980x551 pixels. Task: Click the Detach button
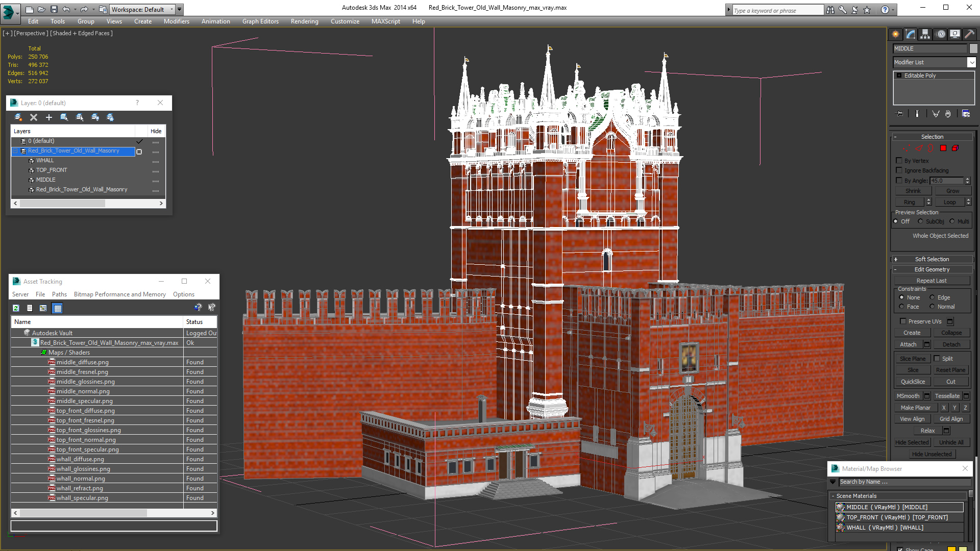(x=951, y=344)
